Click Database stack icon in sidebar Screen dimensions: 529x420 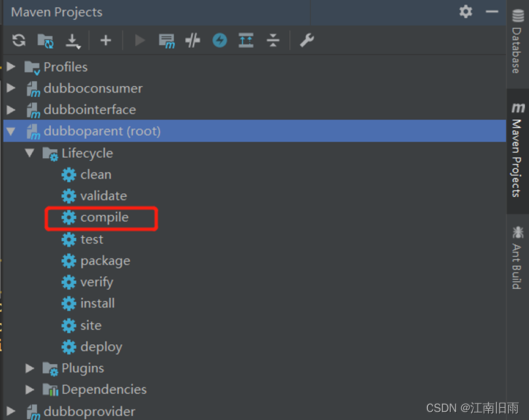click(x=518, y=16)
